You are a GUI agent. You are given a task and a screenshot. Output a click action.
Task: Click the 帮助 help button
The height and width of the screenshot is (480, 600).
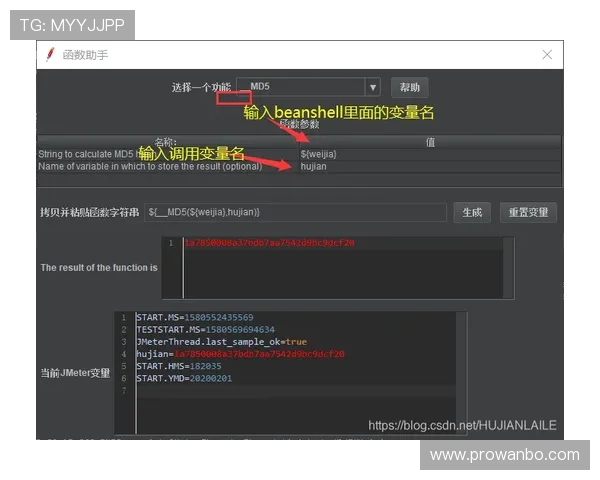(409, 87)
